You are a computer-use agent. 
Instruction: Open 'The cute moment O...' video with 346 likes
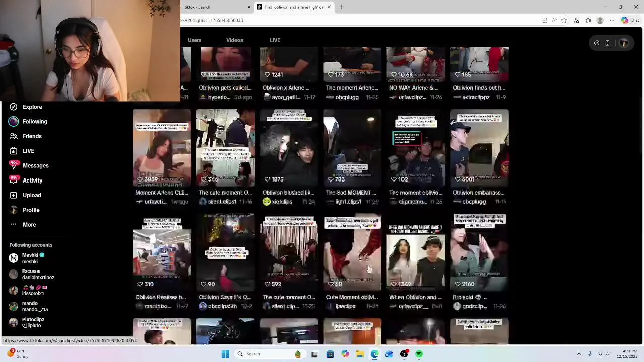click(x=225, y=148)
